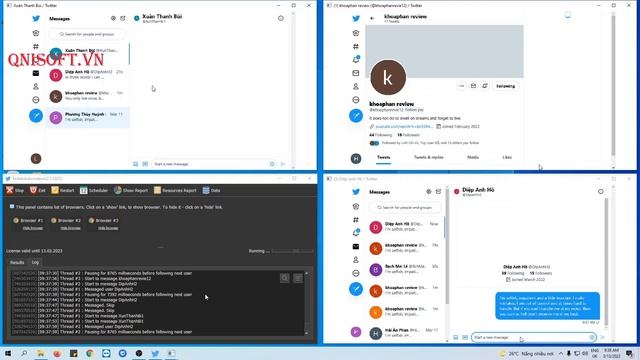Switch to the Results tab
This screenshot has height=360, width=640.
pyautogui.click(x=17, y=262)
